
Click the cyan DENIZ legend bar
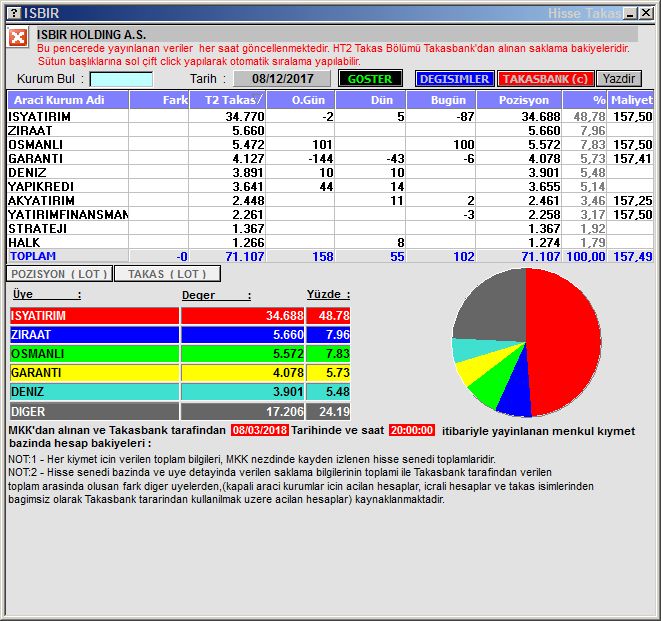point(94,392)
